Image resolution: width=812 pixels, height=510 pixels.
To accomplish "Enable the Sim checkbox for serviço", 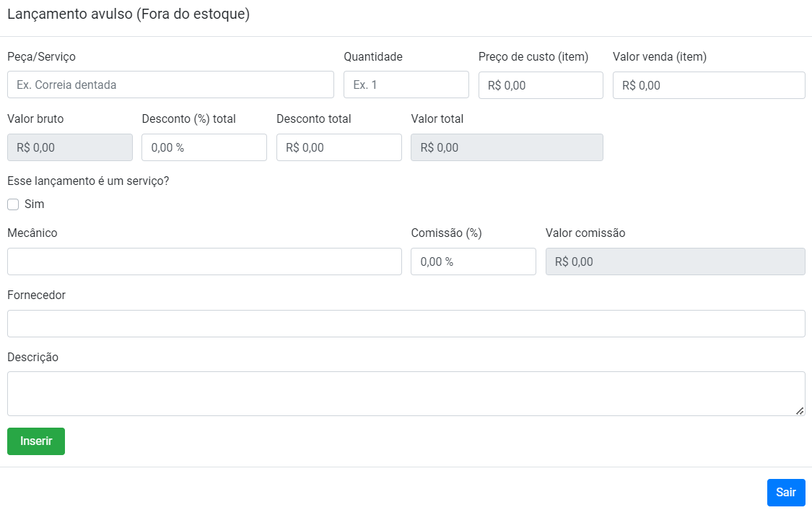I will click(x=13, y=204).
